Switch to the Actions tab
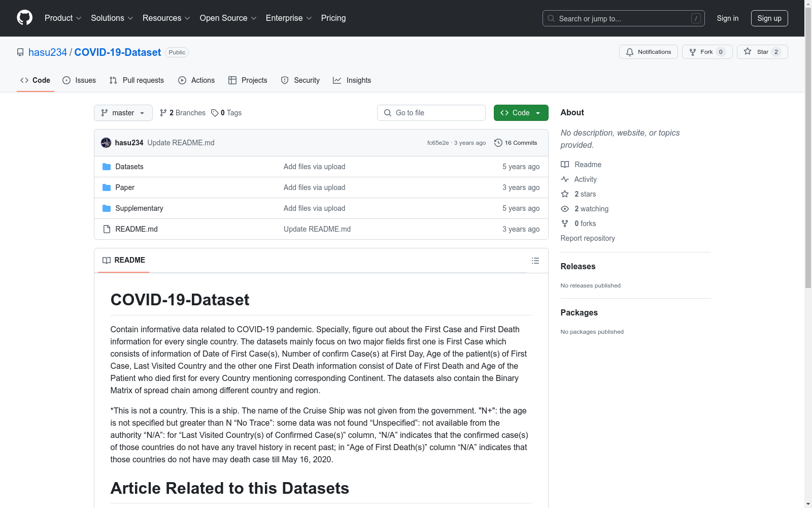Viewport: 812px width, 508px height. click(x=196, y=80)
